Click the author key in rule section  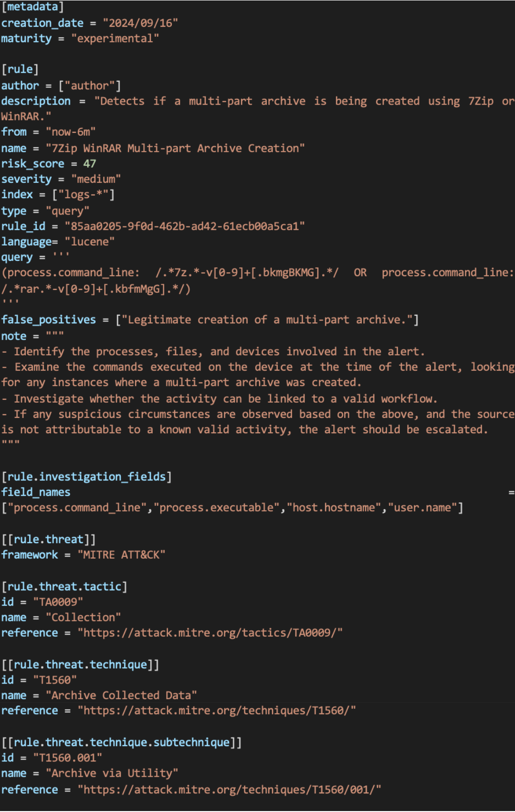[20, 85]
